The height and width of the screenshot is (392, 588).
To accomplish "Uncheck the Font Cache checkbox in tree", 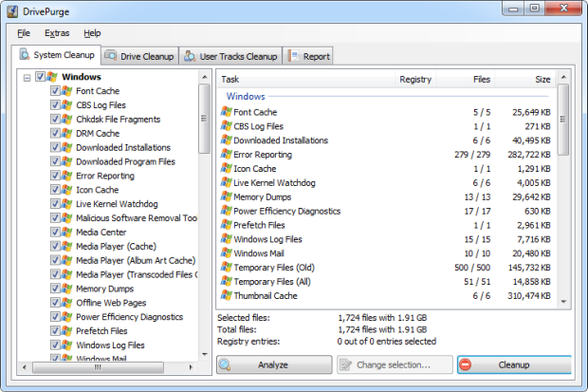I will tap(55, 90).
